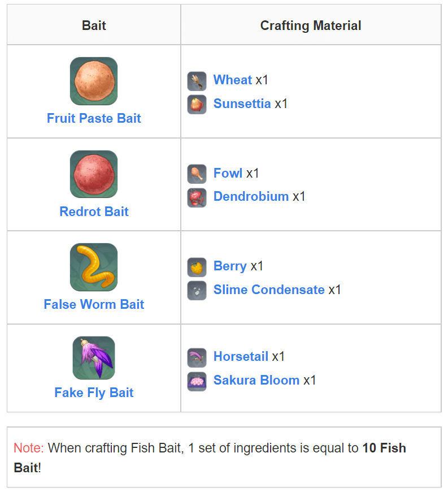The width and height of the screenshot is (448, 496).
Task: Click the Slime Condensate icon
Action: click(x=197, y=290)
